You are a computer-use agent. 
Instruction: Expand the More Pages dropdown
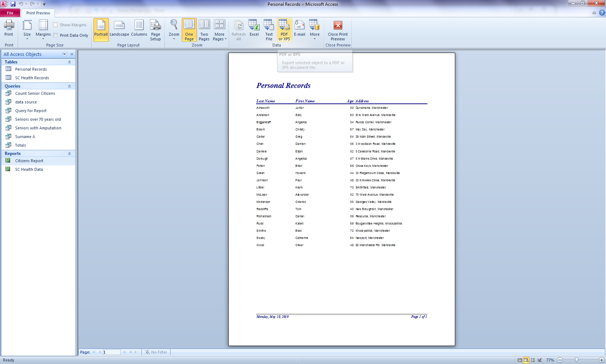pos(220,30)
